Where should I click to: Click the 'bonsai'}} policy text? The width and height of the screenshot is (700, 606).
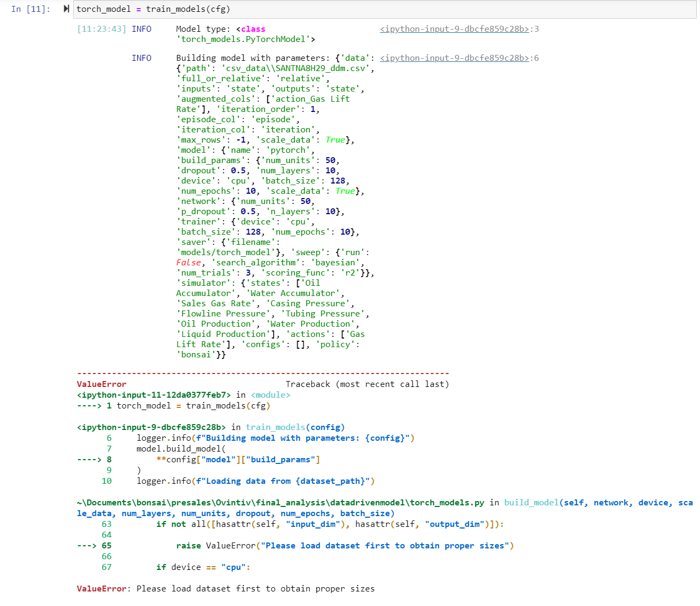point(201,355)
